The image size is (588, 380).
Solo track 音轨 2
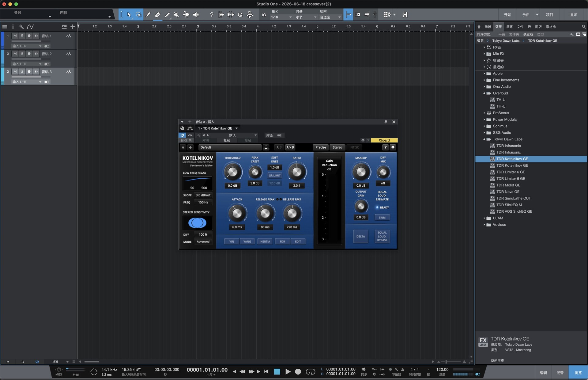[x=22, y=54]
